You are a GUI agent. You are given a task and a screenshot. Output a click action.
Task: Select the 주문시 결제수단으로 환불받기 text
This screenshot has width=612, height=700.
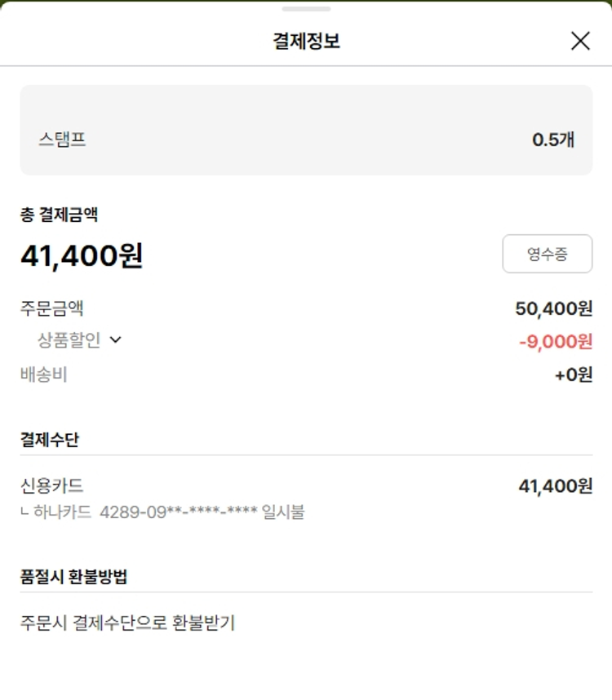[x=127, y=623]
